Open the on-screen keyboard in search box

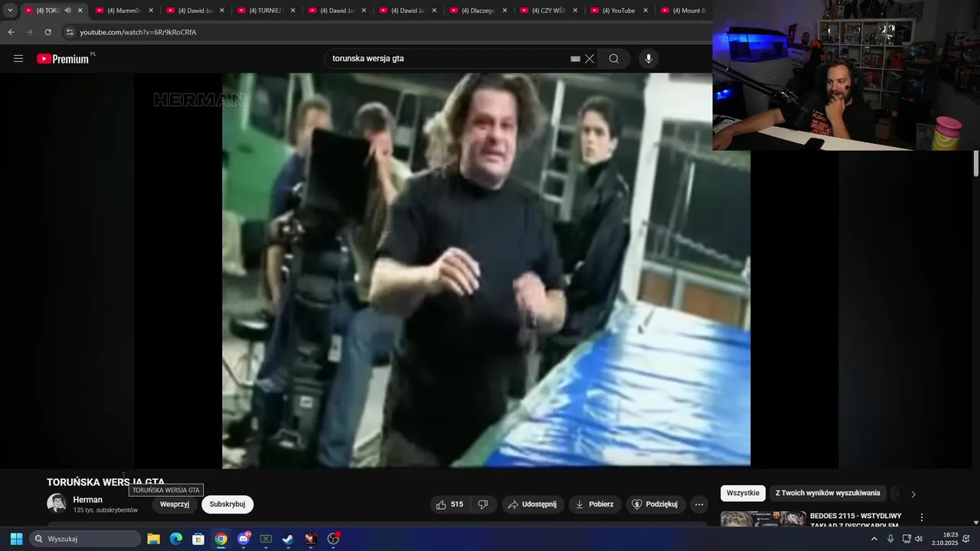click(x=576, y=59)
